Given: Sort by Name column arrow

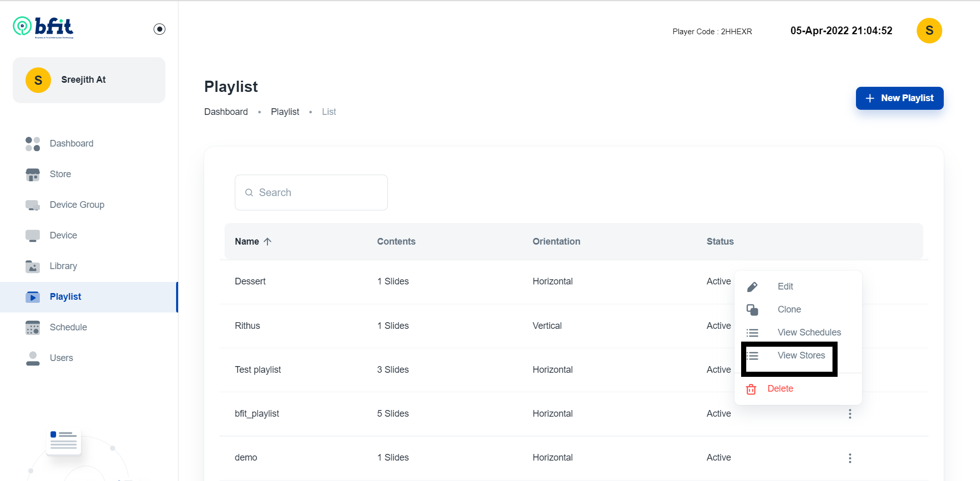Looking at the screenshot, I should 267,242.
